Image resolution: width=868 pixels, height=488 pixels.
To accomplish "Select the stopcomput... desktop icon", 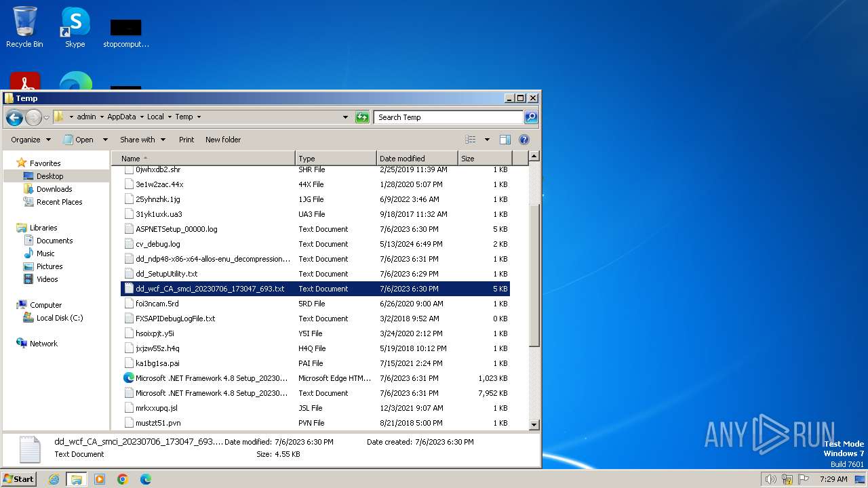I will (126, 33).
